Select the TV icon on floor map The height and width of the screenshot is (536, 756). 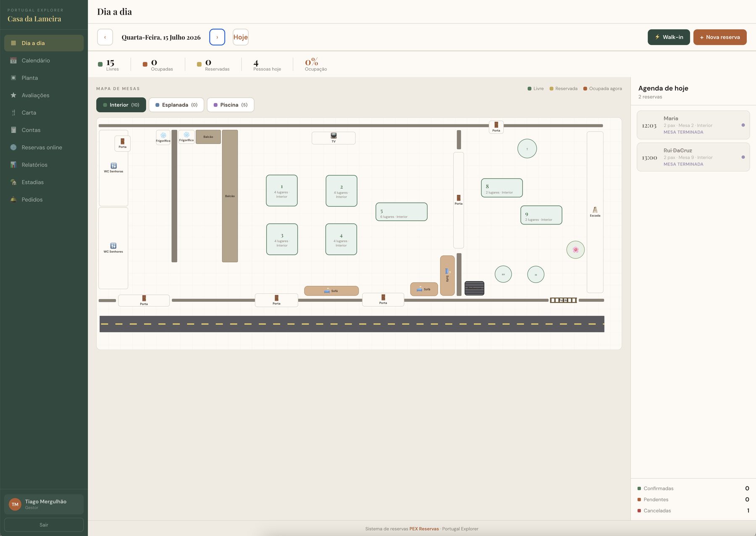coord(333,136)
